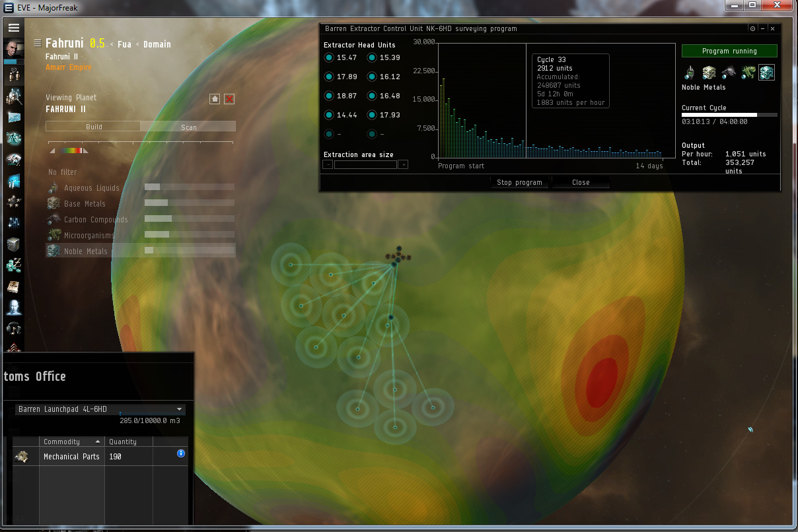Open the magnifier people search sidebar icon
Image resolution: width=798 pixels, height=532 pixels.
coord(13,97)
